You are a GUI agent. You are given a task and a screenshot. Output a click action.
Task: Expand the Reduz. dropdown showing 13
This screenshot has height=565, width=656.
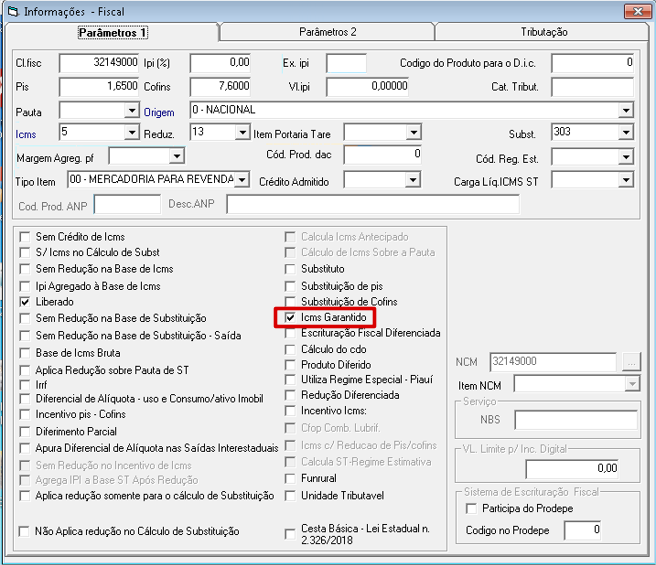242,133
